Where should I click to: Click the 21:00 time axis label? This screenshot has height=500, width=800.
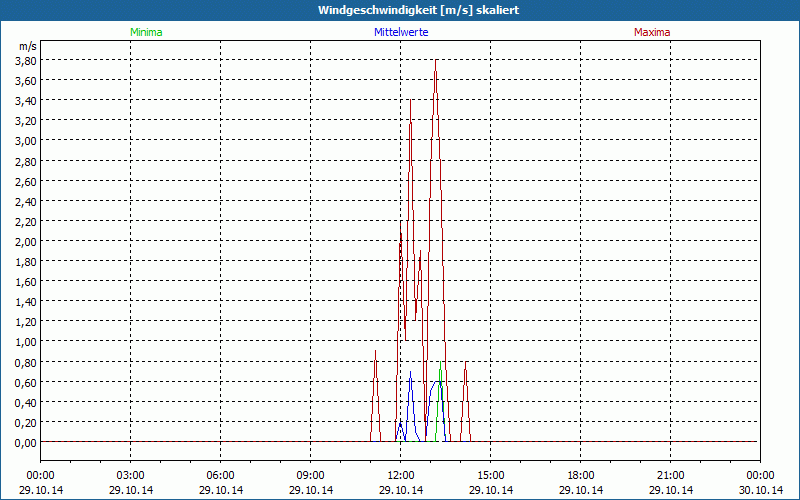pos(670,476)
